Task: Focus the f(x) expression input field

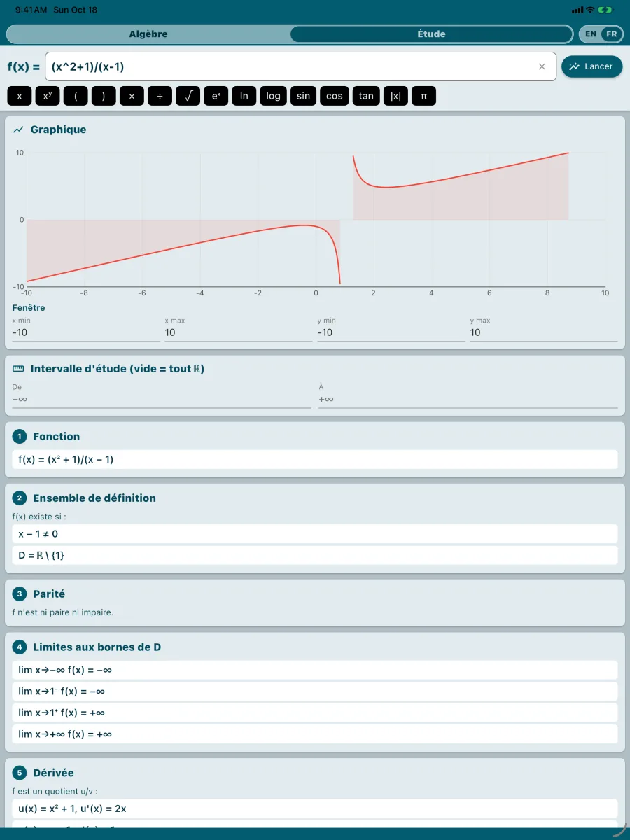Action: pyautogui.click(x=300, y=66)
